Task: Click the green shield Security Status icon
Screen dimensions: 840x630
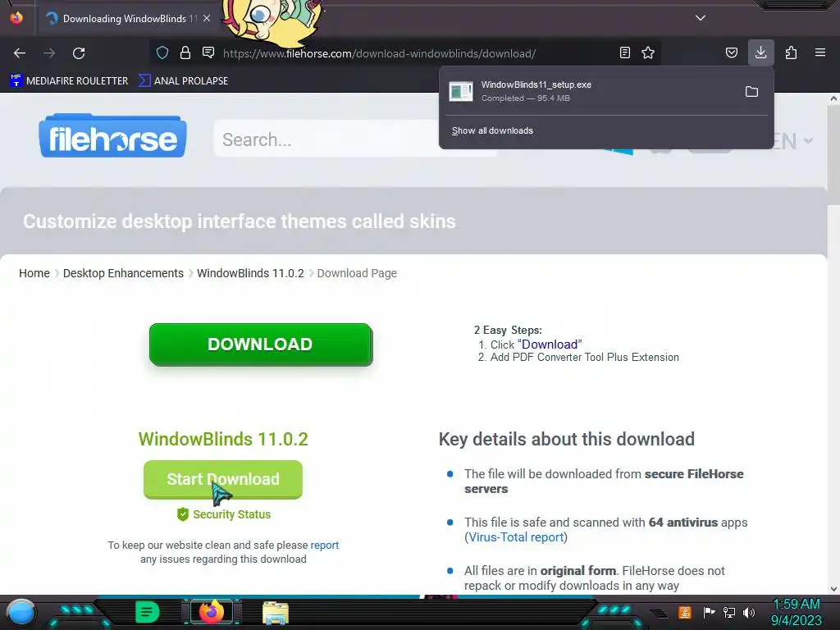Action: 183,514
